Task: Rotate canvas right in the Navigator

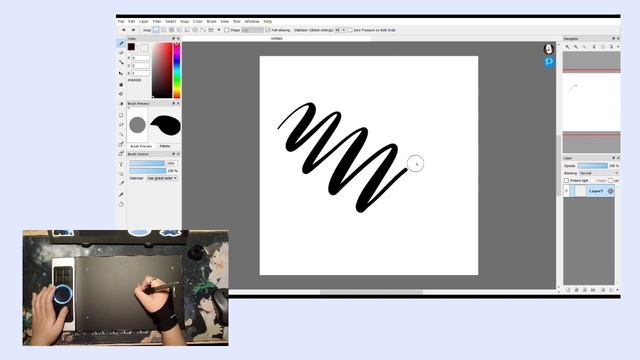Action: [x=611, y=47]
